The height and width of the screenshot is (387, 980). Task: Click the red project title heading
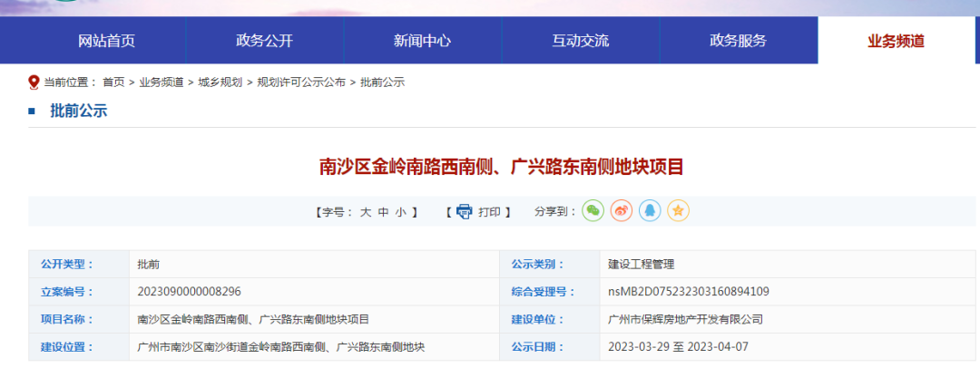point(502,168)
